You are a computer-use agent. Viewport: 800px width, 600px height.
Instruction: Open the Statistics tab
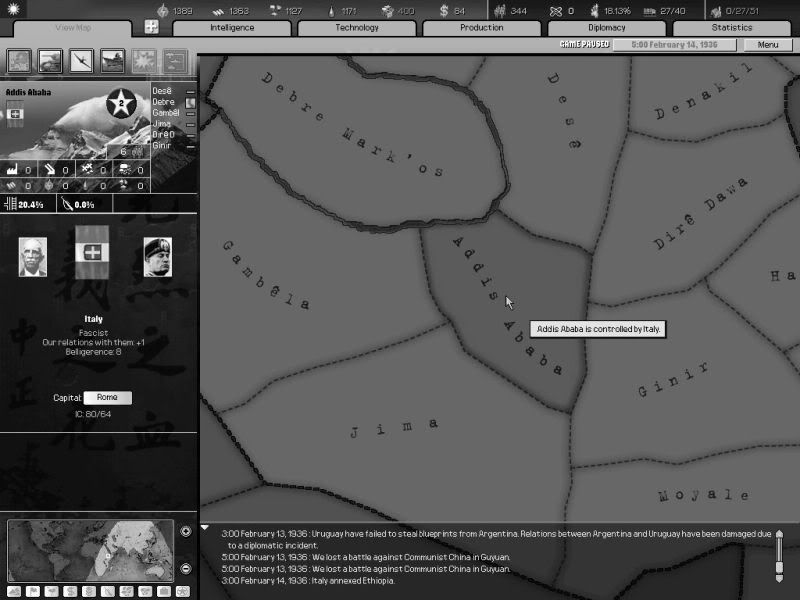point(731,28)
